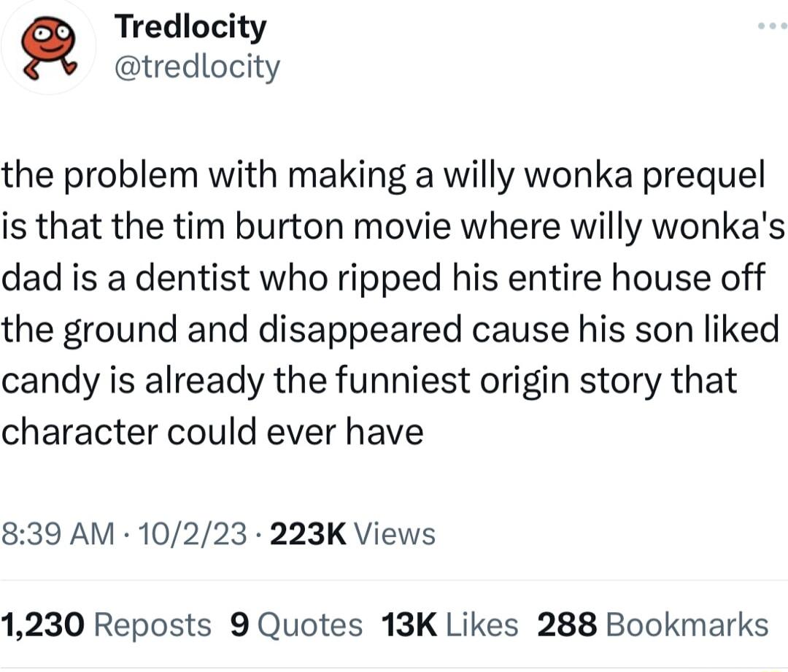Visit the @tredlocity handle
The height and width of the screenshot is (672, 788).
point(196,66)
